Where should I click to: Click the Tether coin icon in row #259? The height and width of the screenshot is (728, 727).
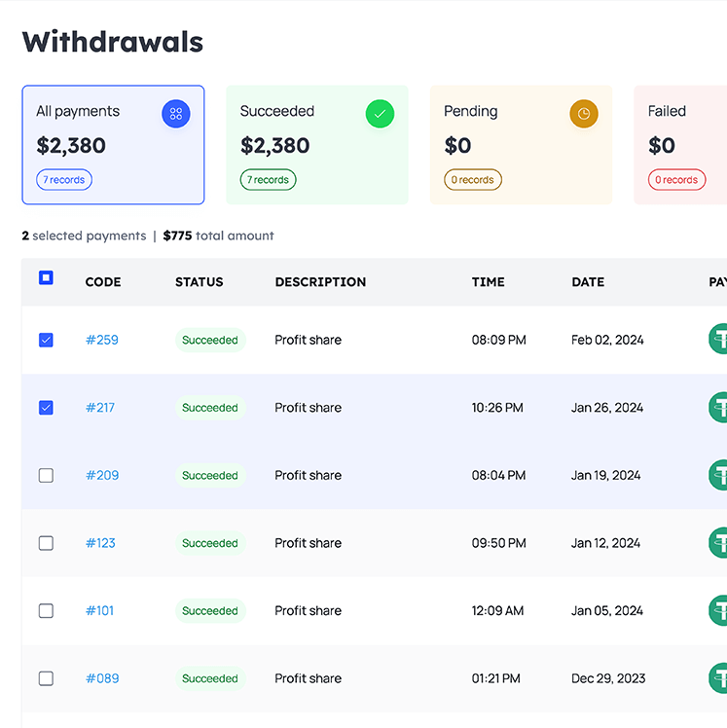point(718,340)
